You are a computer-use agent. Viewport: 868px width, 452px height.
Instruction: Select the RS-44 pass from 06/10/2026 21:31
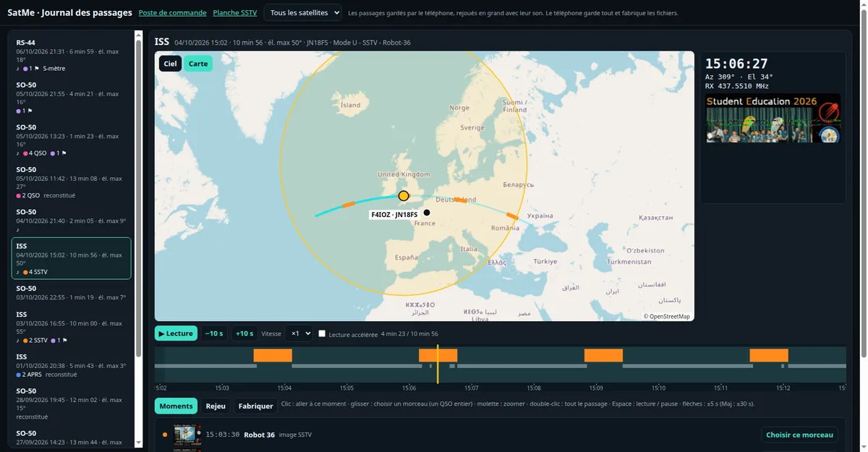(x=72, y=55)
